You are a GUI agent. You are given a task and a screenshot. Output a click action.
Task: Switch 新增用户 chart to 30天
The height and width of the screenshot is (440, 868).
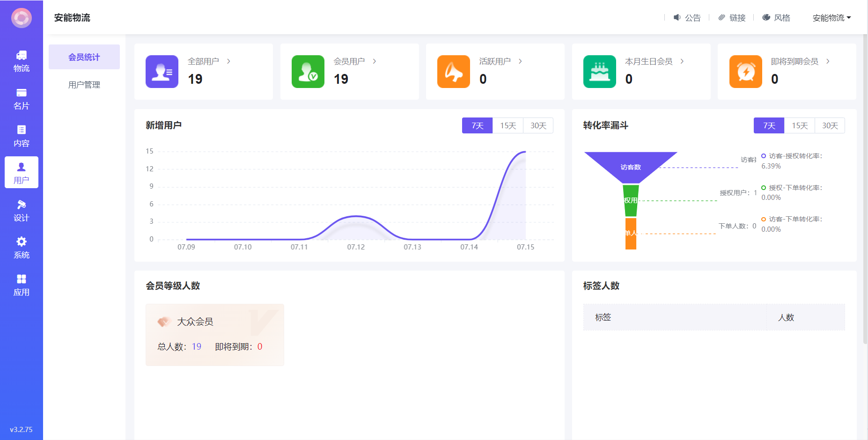point(538,125)
